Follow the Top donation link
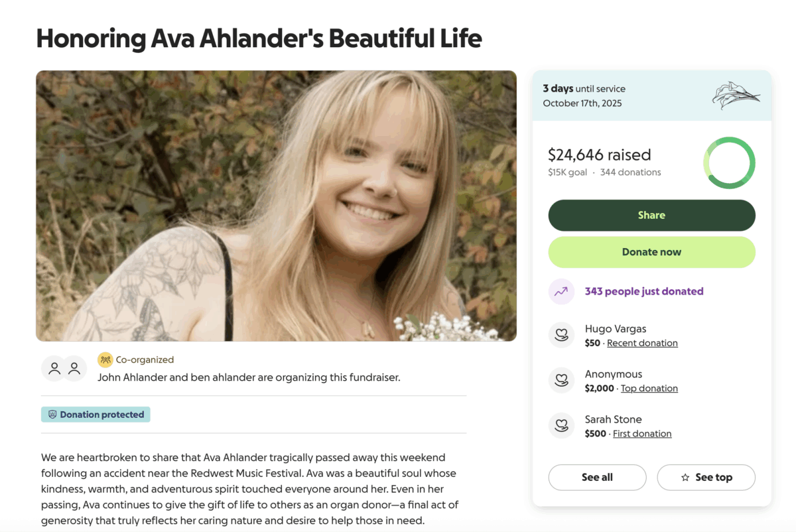The width and height of the screenshot is (796, 532). [x=649, y=388]
